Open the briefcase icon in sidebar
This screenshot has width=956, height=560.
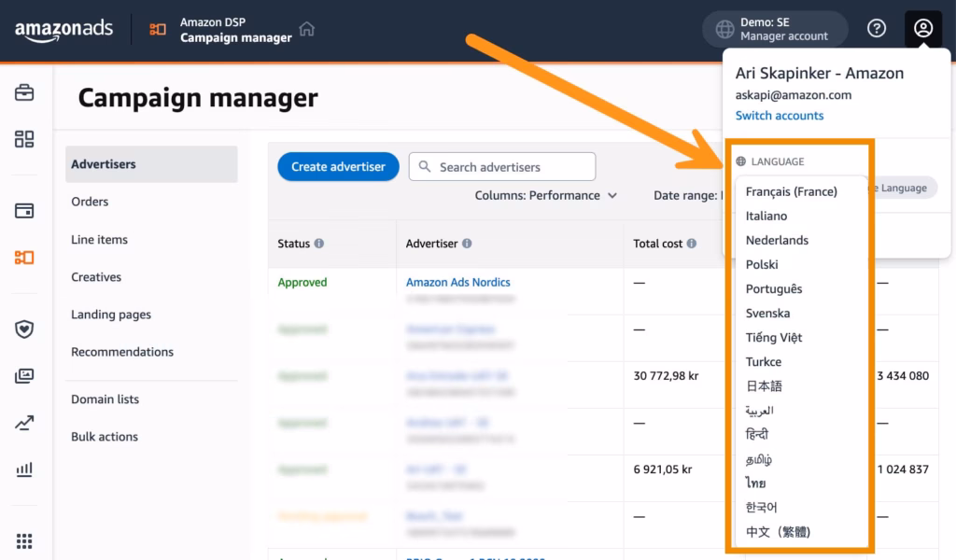tap(24, 92)
